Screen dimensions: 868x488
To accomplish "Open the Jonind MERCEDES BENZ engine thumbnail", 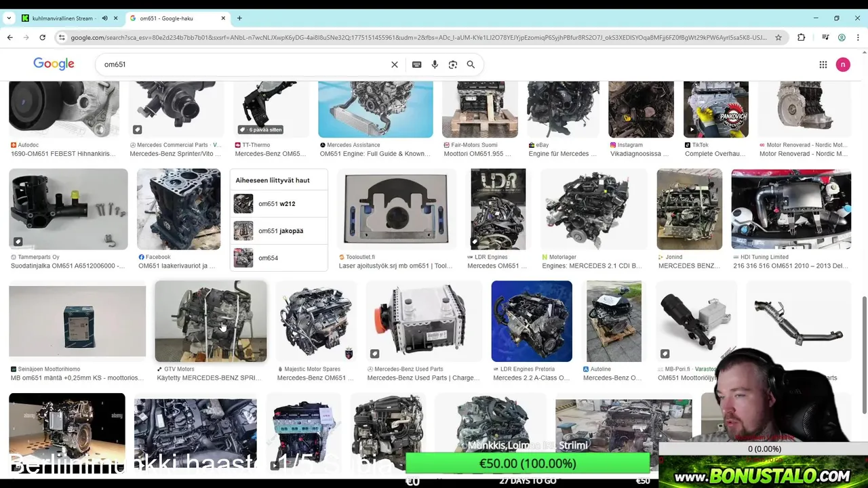I will pos(690,209).
